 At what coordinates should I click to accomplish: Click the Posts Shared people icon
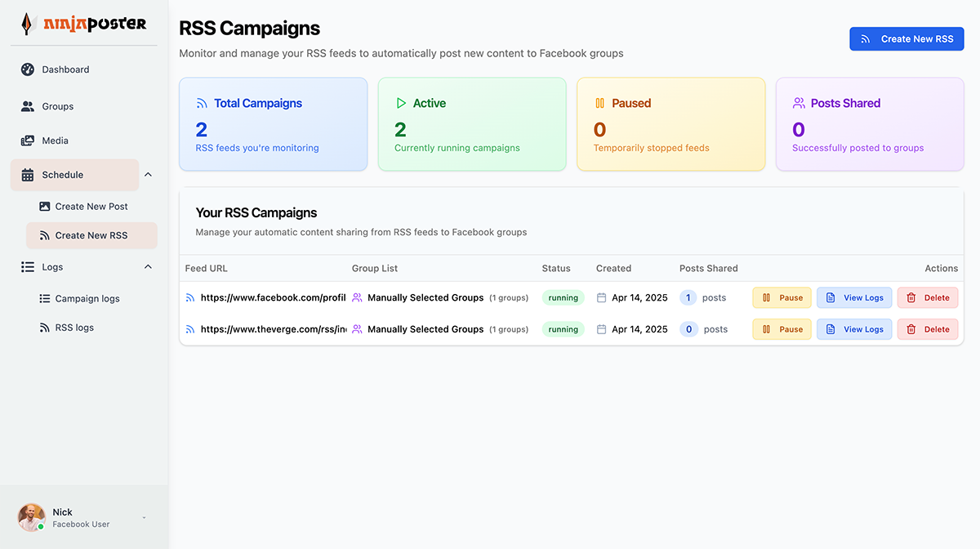(799, 104)
